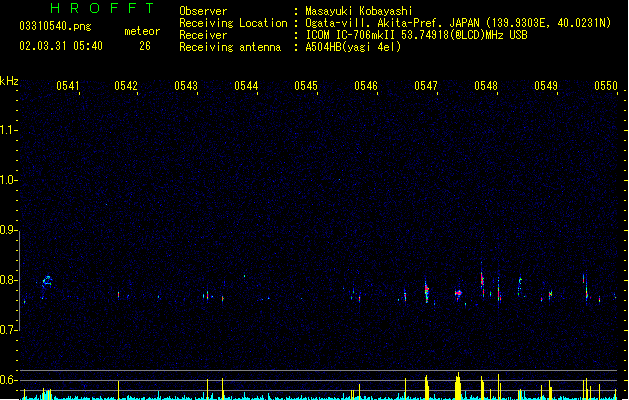Click the 0.8 frequency axis label

pyautogui.click(x=8, y=280)
